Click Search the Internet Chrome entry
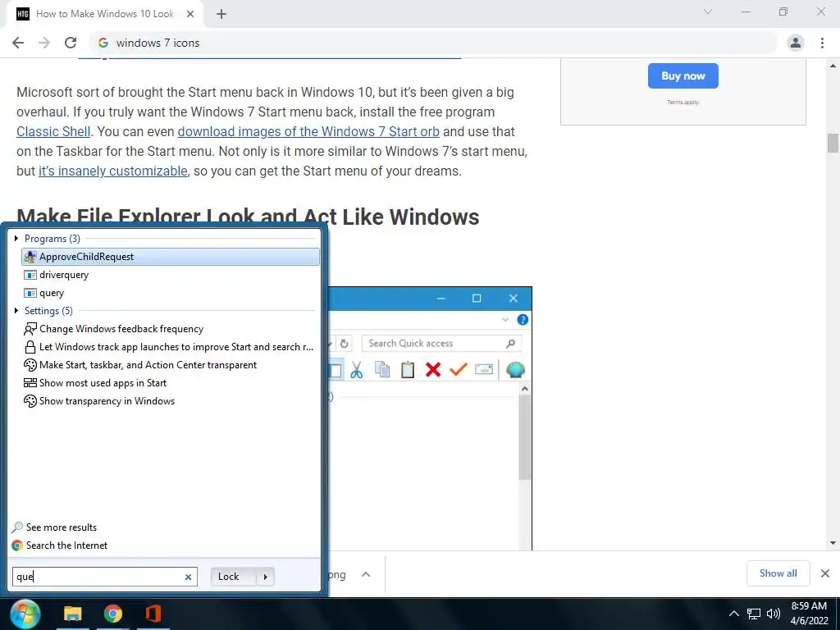Image resolution: width=840 pixels, height=630 pixels. [x=59, y=546]
